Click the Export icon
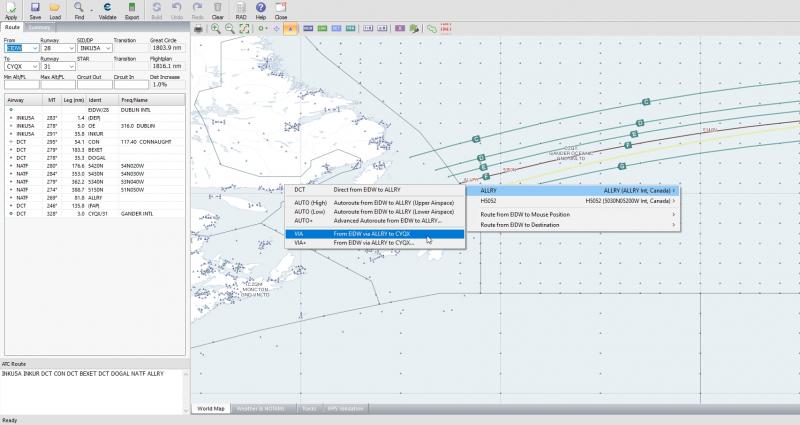 click(132, 10)
